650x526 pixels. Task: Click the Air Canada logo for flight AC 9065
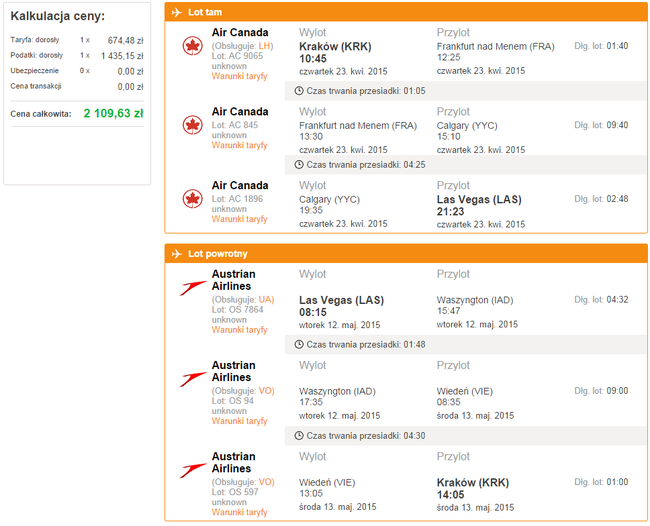point(192,46)
